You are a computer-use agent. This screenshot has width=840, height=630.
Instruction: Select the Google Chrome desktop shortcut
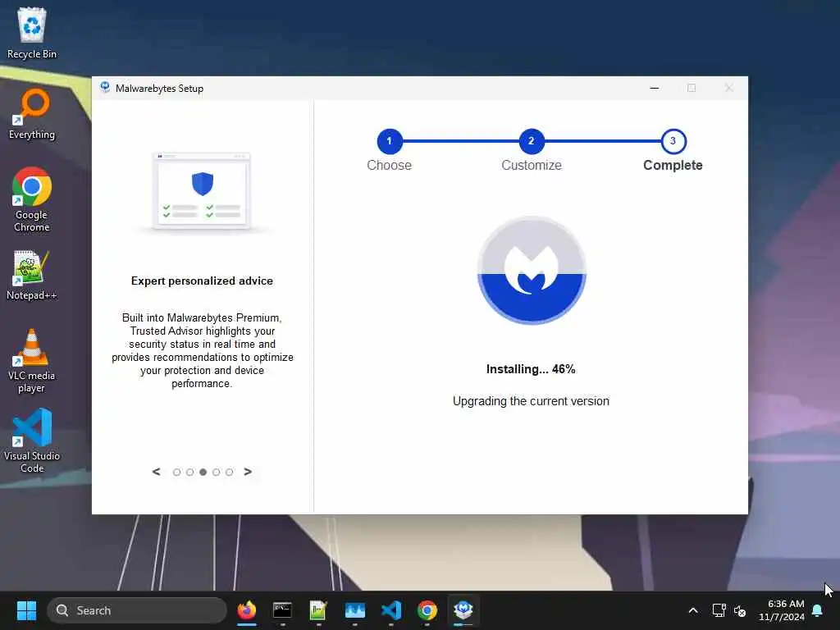(32, 199)
